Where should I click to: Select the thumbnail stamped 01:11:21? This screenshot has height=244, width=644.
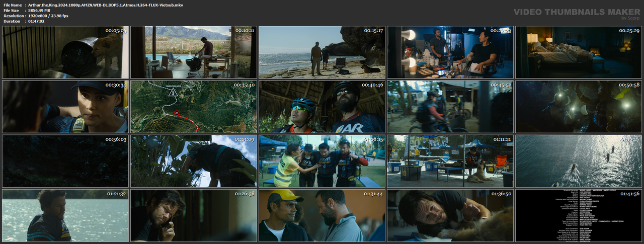tap(450, 161)
